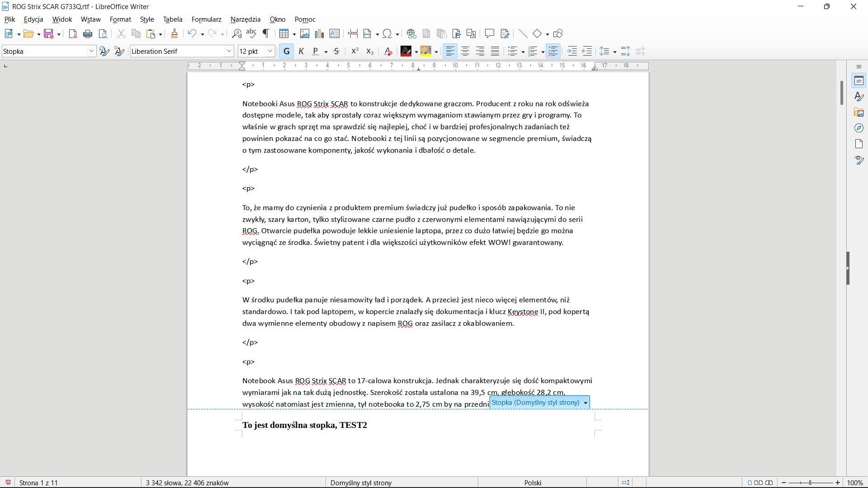Open the Tabela menu
Image resolution: width=868 pixels, height=488 pixels.
172,19
